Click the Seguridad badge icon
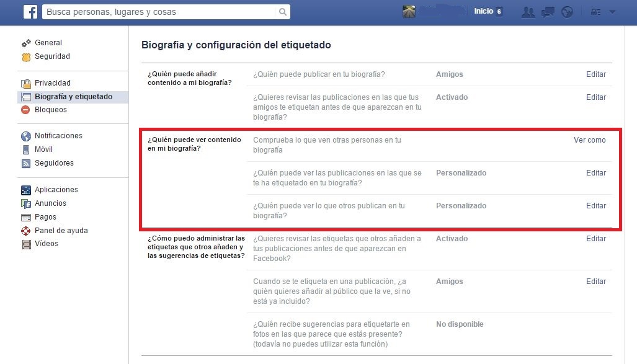637x364 pixels. pyautogui.click(x=26, y=57)
